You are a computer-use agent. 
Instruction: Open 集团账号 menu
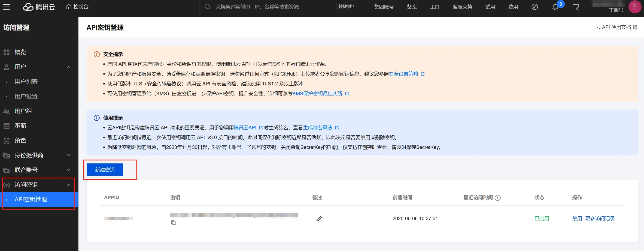(x=384, y=7)
